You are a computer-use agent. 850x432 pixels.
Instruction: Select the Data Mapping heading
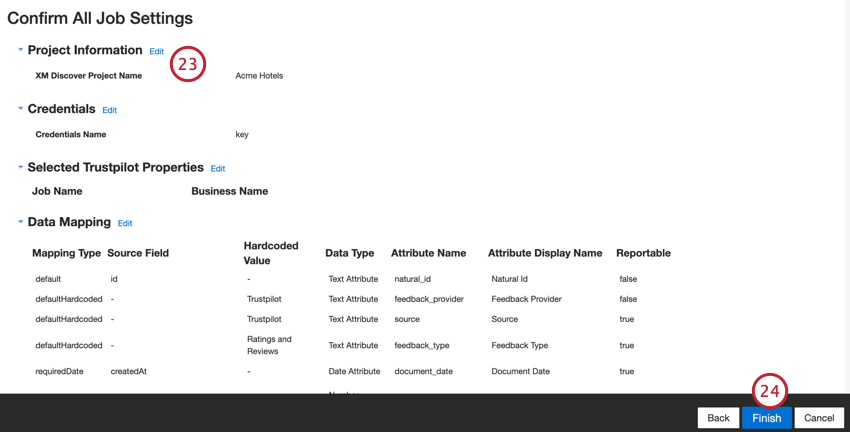[69, 222]
